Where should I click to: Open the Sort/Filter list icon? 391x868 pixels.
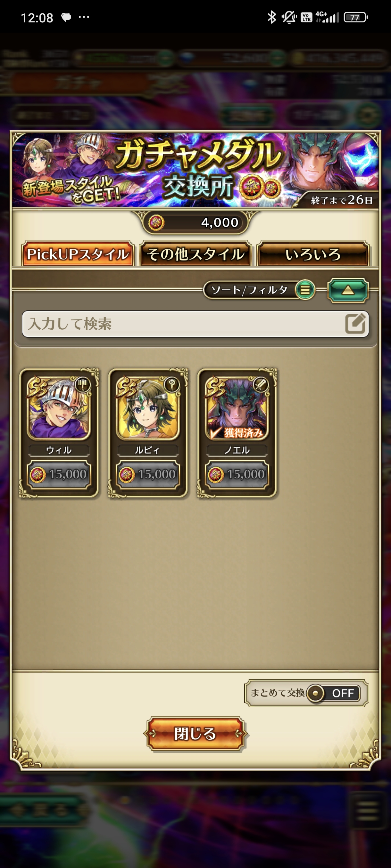pyautogui.click(x=305, y=289)
